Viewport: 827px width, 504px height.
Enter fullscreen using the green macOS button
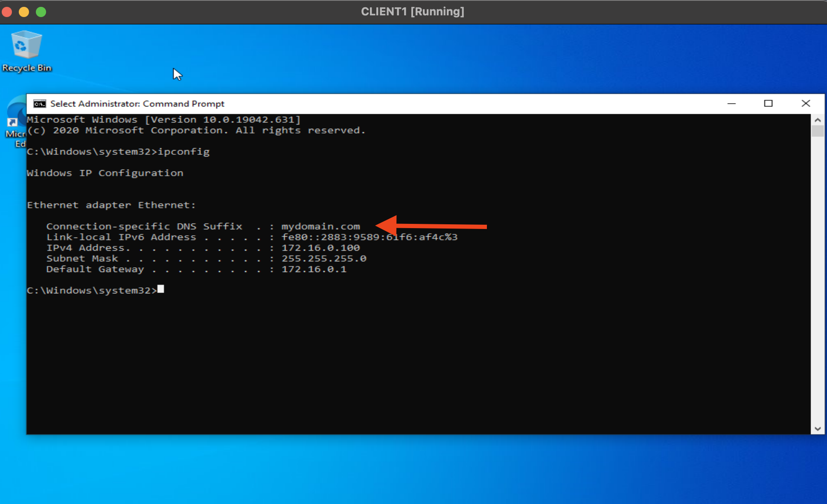pos(41,12)
